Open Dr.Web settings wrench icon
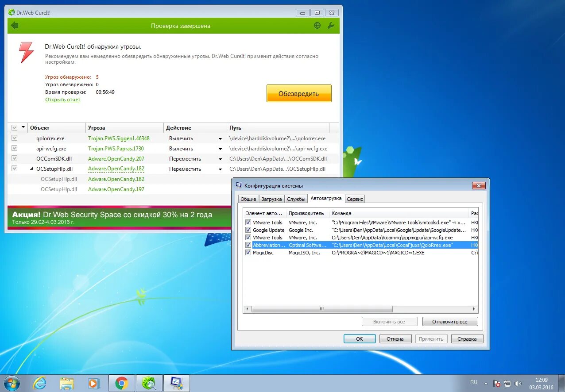565x392 pixels. click(x=330, y=26)
